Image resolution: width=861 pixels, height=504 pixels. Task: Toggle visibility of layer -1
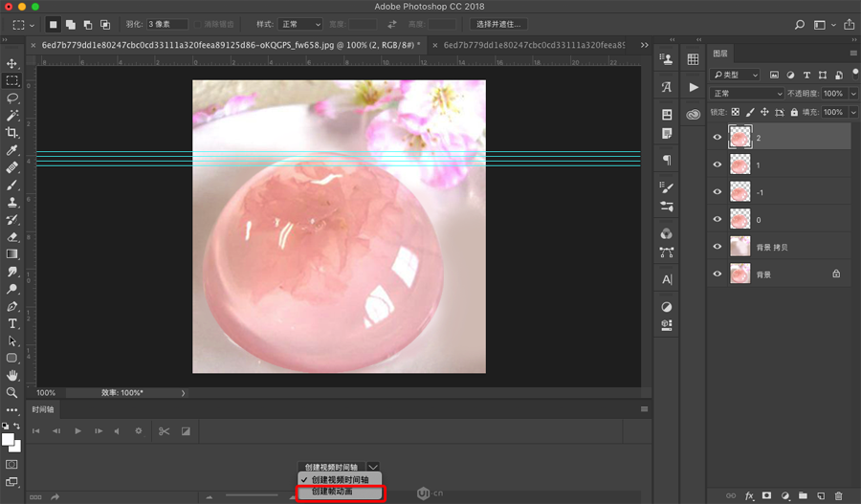717,192
